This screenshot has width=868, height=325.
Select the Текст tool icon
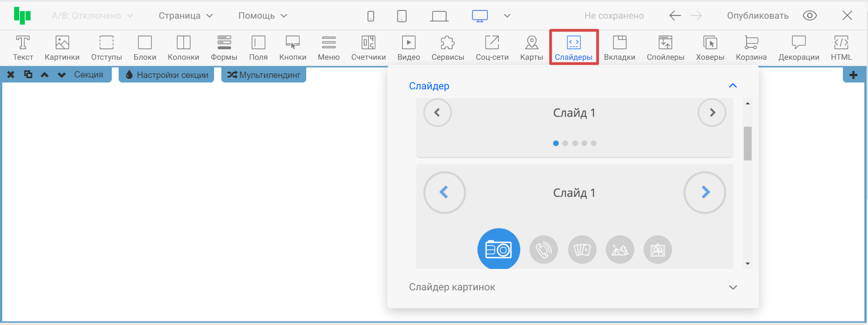pos(23,47)
